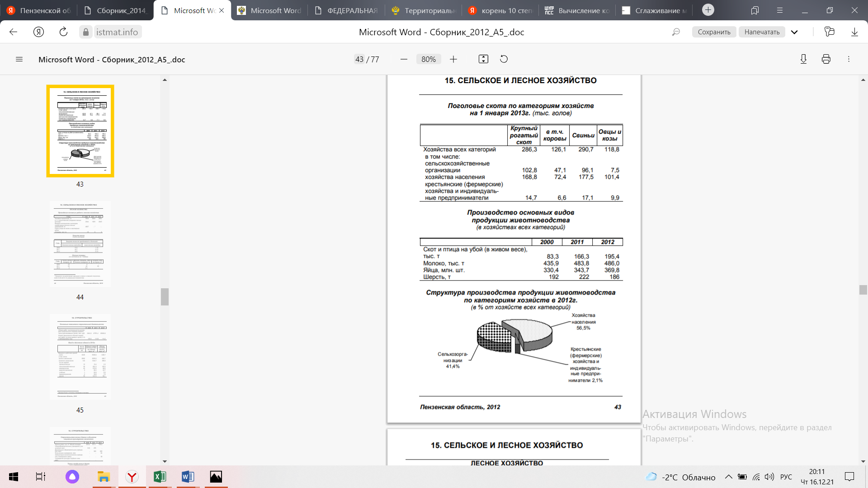This screenshot has height=488, width=868.
Task: Click the heading 15. СЕЛЬСКОЕ И ЛЕСНОЕ ХОЗЯЙСТВО
Action: [x=520, y=80]
